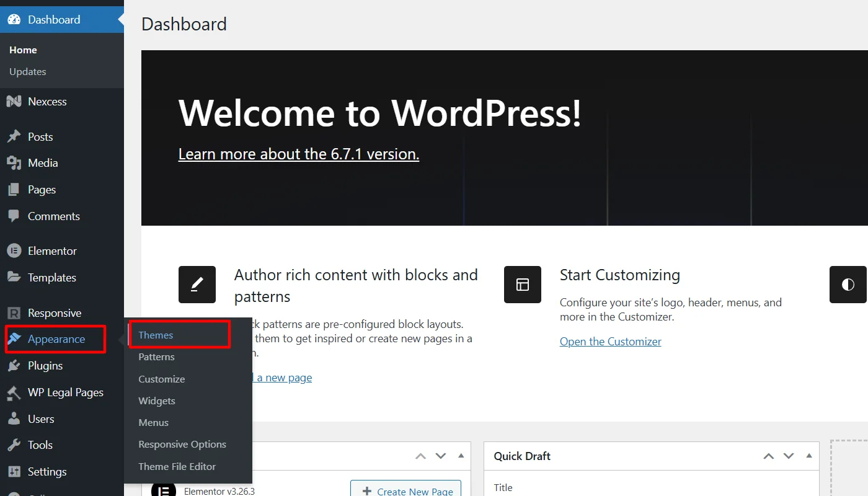Click the Elementor circle icon
This screenshot has width=868, height=496.
[x=14, y=251]
